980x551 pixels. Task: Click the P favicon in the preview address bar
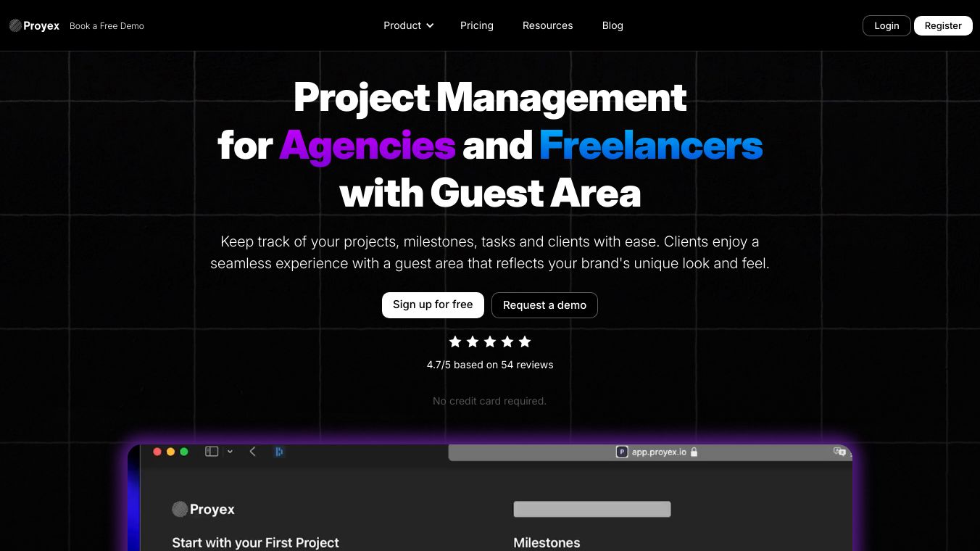pos(621,452)
